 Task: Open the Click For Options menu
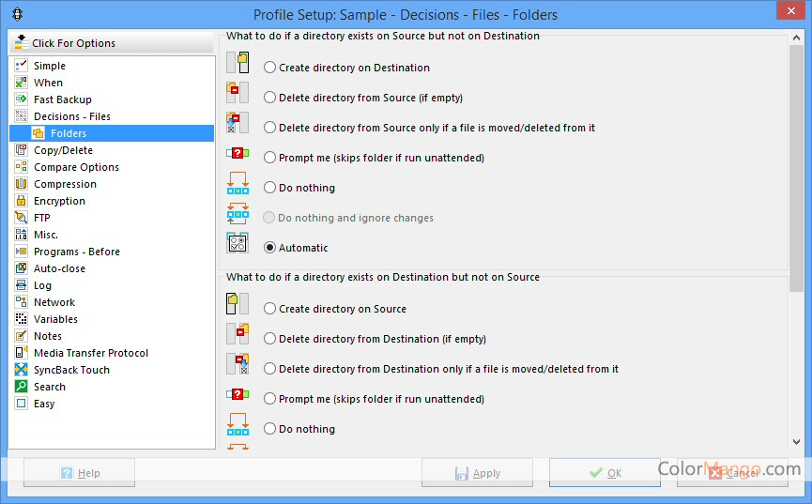point(112,43)
